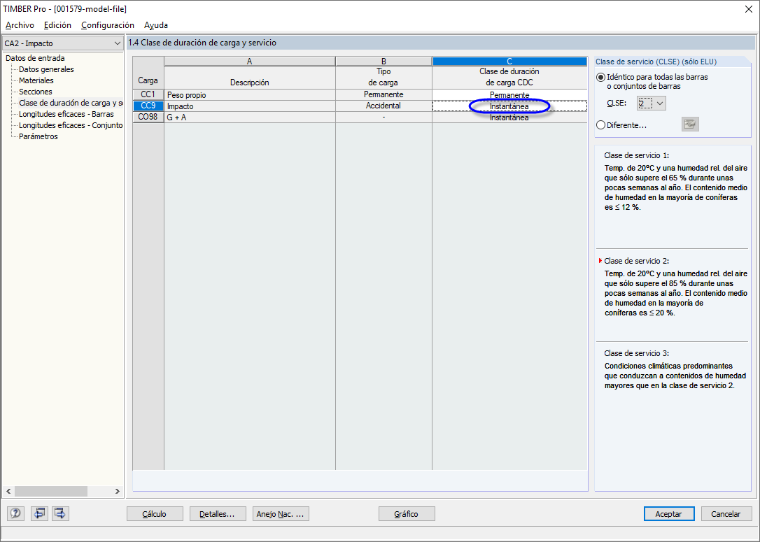Image resolution: width=760 pixels, height=542 pixels.
Task: Select column C header
Action: click(509, 61)
